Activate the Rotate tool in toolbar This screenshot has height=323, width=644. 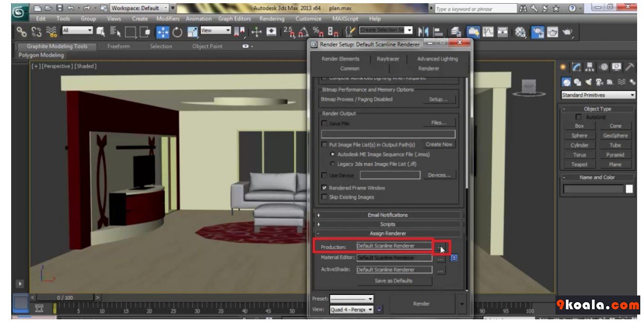tap(177, 32)
